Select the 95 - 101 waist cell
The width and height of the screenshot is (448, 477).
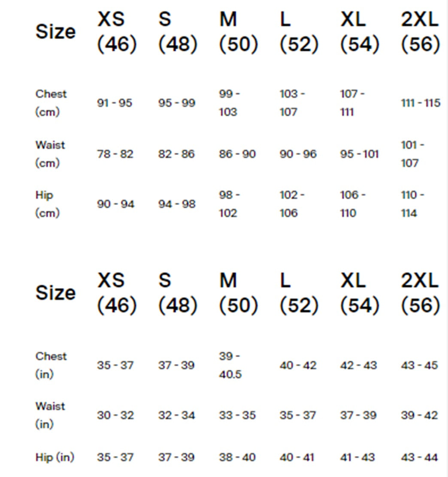(359, 154)
